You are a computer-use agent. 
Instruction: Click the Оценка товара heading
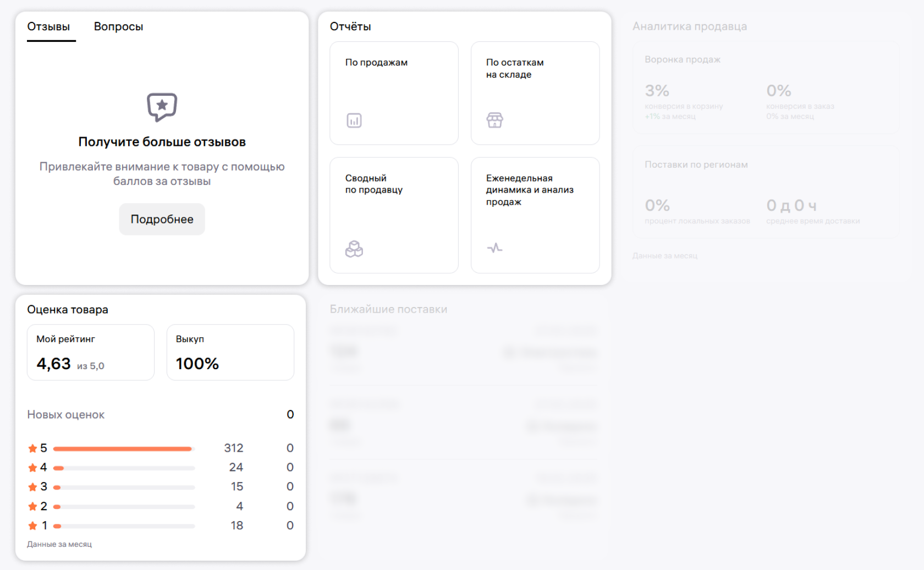[68, 309]
